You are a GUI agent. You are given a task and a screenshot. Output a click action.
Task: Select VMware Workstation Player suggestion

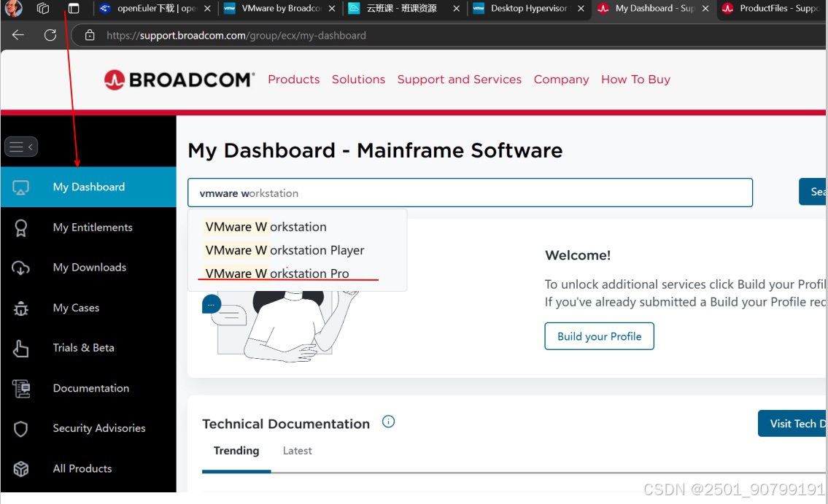pos(285,250)
